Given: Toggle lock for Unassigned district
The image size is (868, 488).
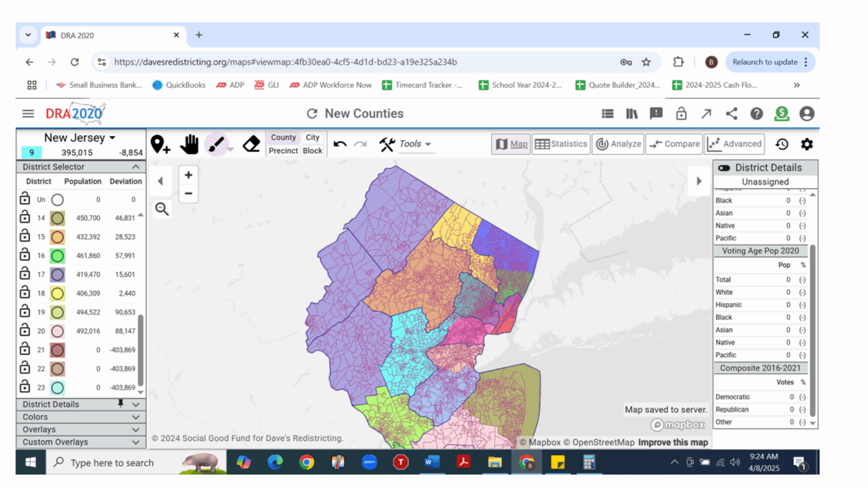Looking at the screenshot, I should click(x=25, y=198).
